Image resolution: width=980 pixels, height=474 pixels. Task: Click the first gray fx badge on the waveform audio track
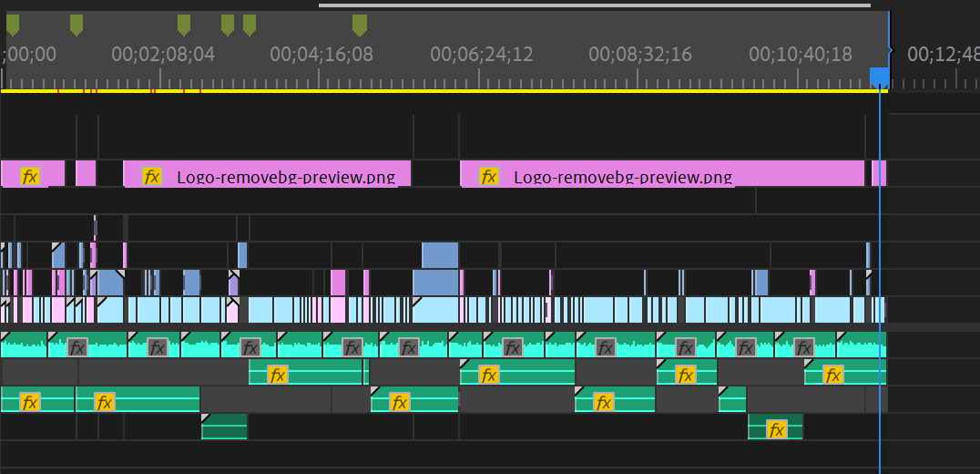pyautogui.click(x=77, y=347)
